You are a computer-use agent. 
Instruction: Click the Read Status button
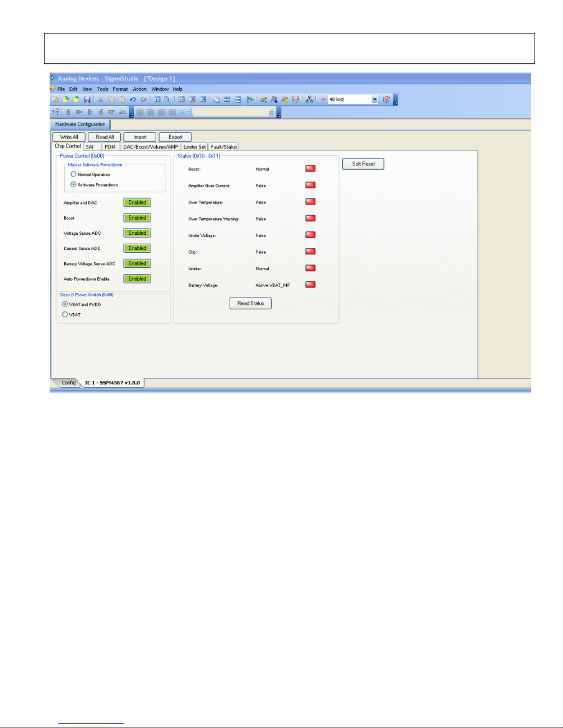coord(250,304)
